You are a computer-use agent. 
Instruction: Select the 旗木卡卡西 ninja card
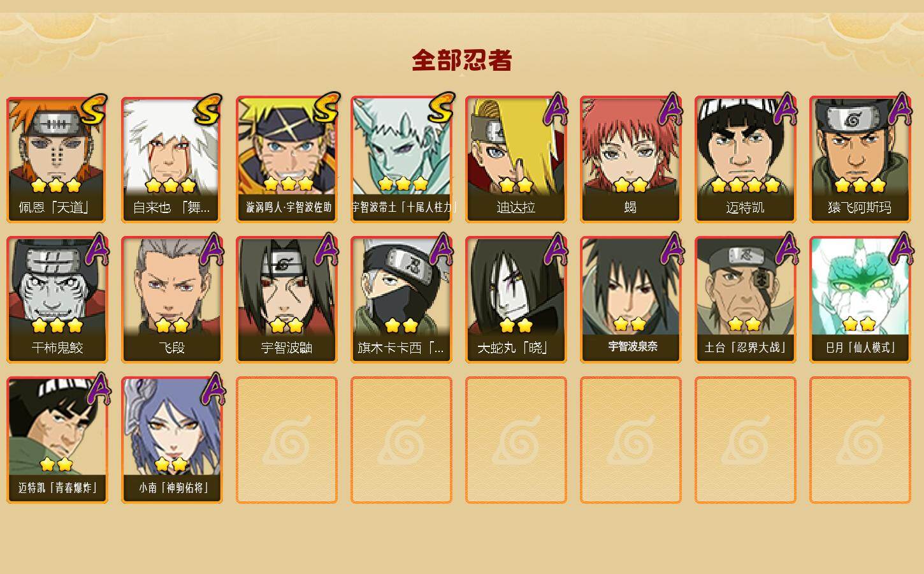pyautogui.click(x=401, y=300)
